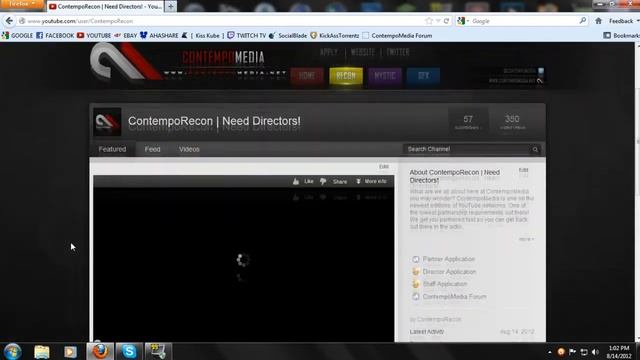This screenshot has width=640, height=360.
Task: Click the yellow RECON banner button
Action: 346,76
